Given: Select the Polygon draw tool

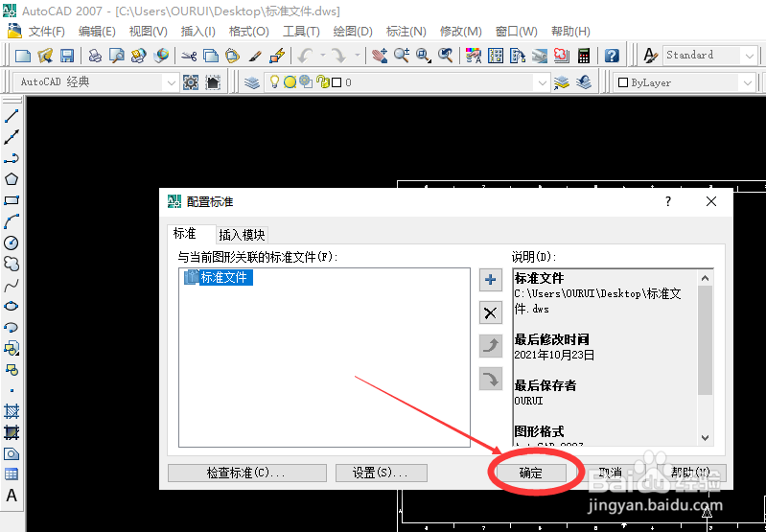Looking at the screenshot, I should coord(12,179).
